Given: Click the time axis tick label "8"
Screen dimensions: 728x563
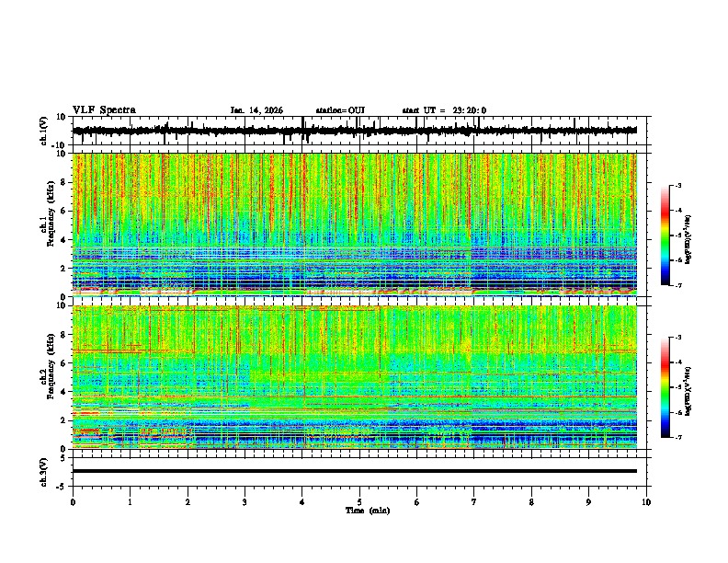Looking at the screenshot, I should (531, 502).
